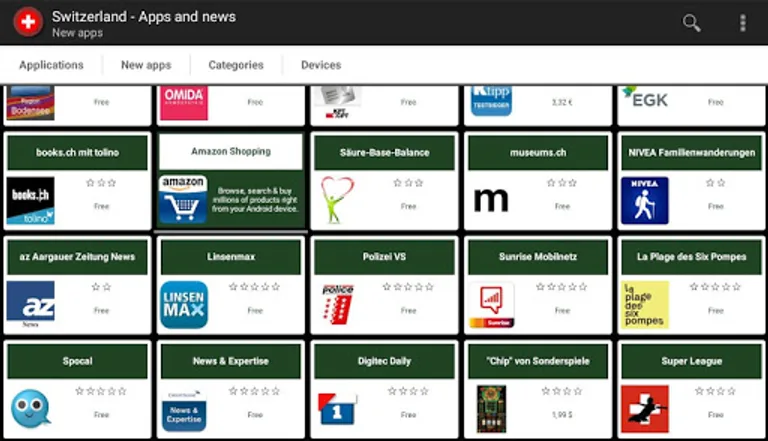Tap the Free label of Digitec Daily
The image size is (768, 441).
tap(408, 415)
